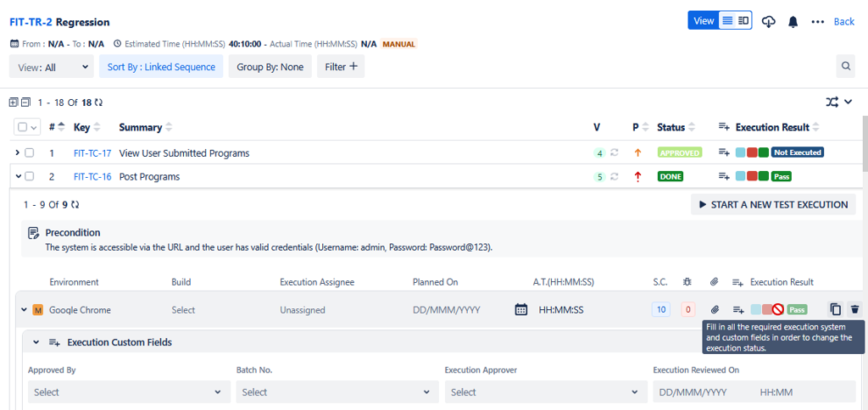
Task: Expand the View User Submitted Programs row
Action: pyautogui.click(x=17, y=153)
